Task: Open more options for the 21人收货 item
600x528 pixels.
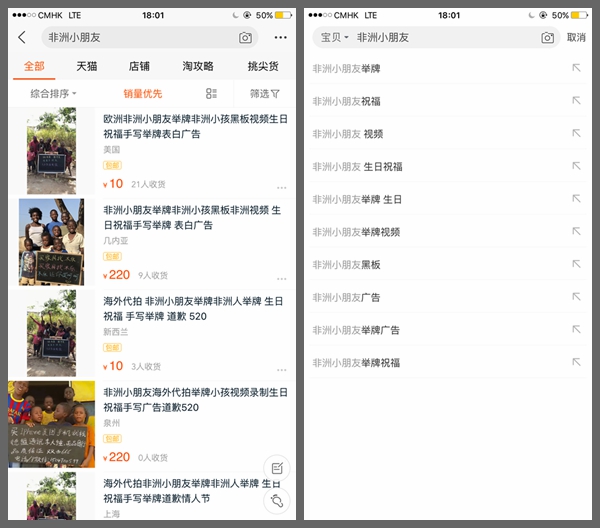Action: click(282, 187)
